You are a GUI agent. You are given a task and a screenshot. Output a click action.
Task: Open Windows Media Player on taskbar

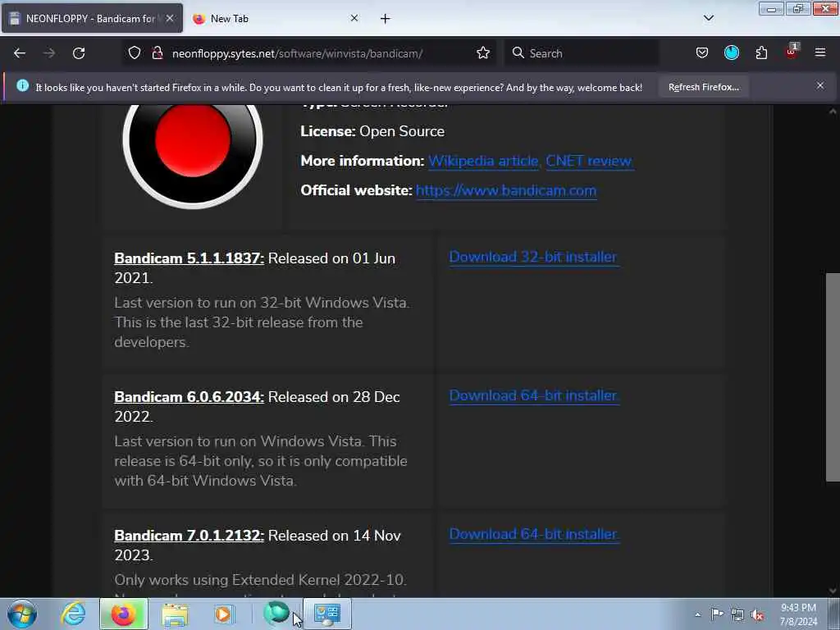tap(223, 614)
